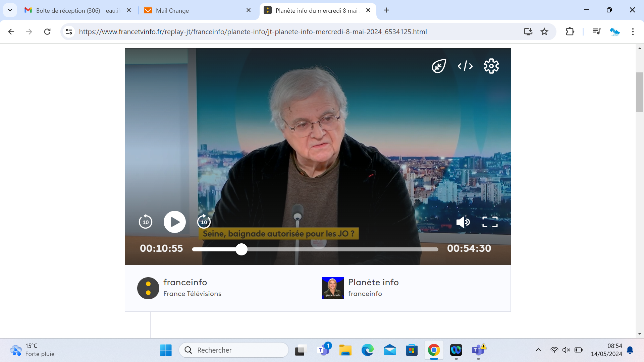The image size is (644, 362).
Task: Click the Rechercher taskbar search box
Action: click(234, 350)
